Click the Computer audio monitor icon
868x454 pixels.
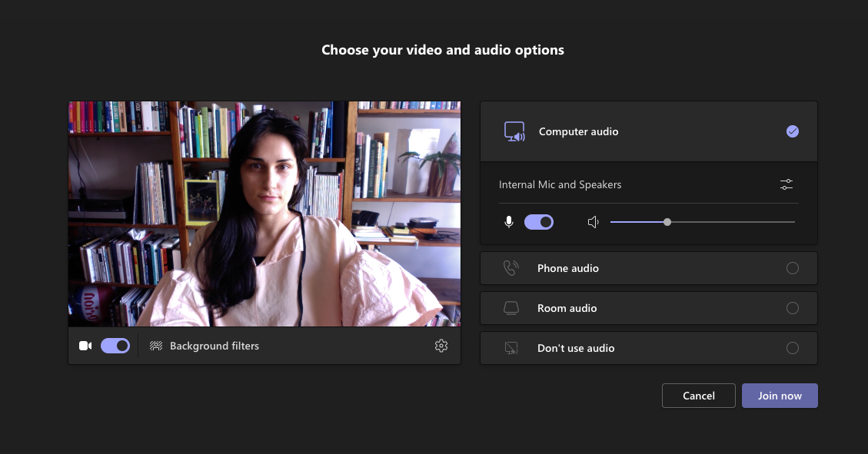coord(514,131)
